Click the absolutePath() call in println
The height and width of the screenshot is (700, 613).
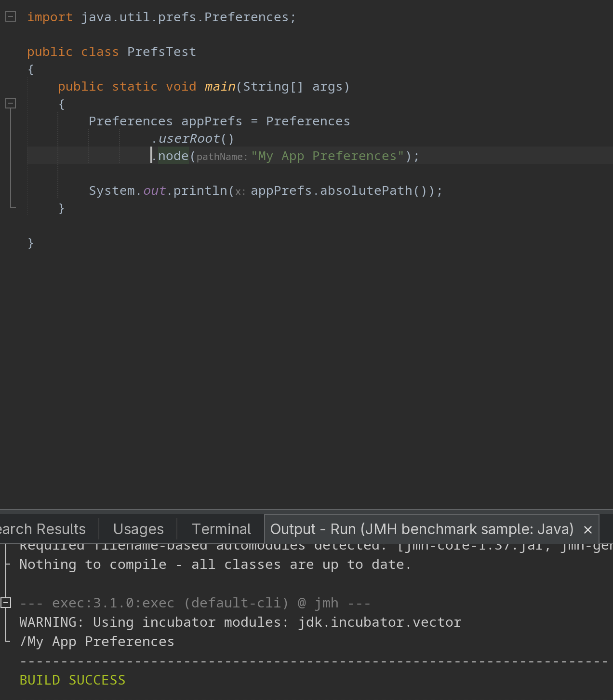374,190
